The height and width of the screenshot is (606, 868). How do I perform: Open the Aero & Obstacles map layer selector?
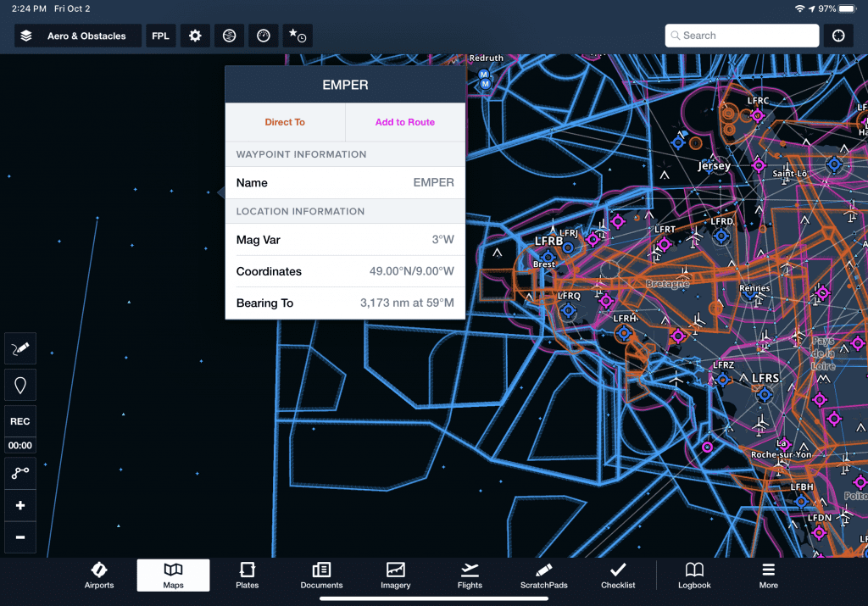point(77,36)
